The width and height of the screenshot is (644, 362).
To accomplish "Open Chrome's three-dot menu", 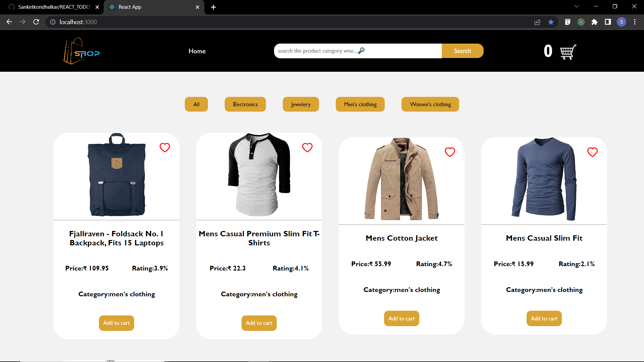I will (x=635, y=22).
